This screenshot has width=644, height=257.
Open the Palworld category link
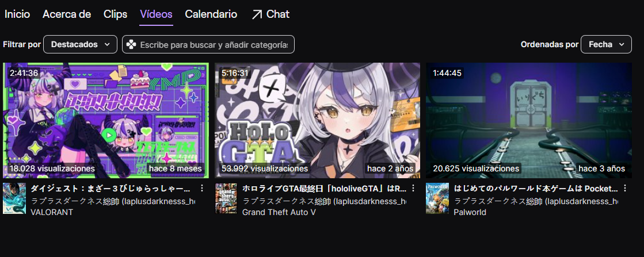[470, 212]
